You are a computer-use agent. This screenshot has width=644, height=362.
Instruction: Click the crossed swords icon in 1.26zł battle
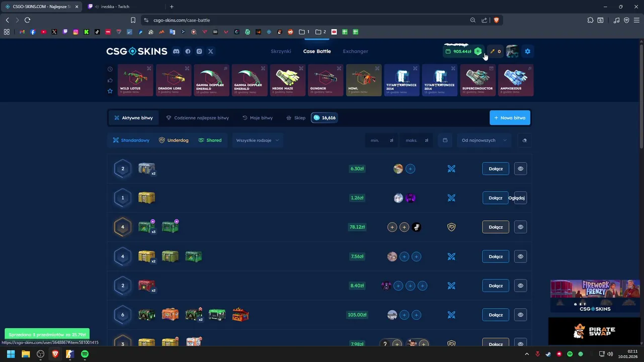pyautogui.click(x=451, y=198)
